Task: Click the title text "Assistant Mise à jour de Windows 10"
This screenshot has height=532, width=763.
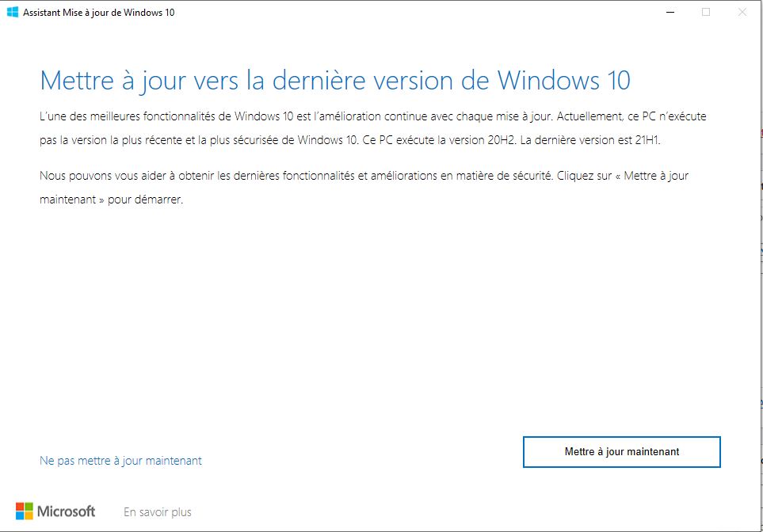Action: point(99,13)
